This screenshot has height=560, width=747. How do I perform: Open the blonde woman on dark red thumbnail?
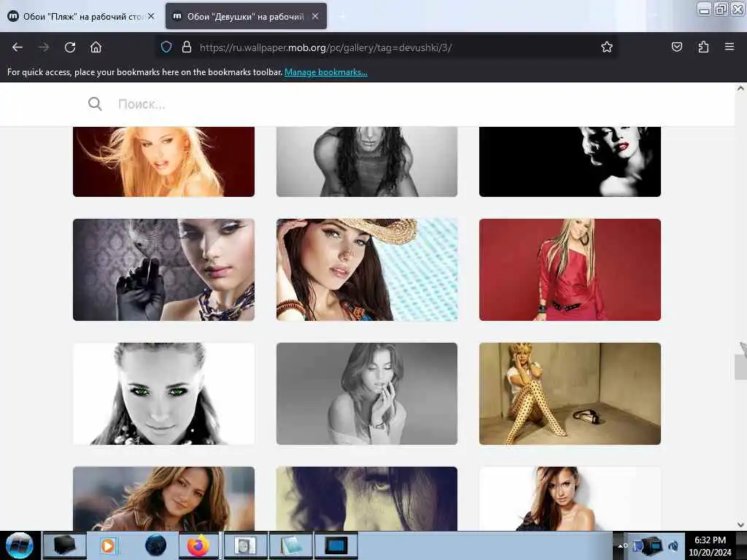163,161
